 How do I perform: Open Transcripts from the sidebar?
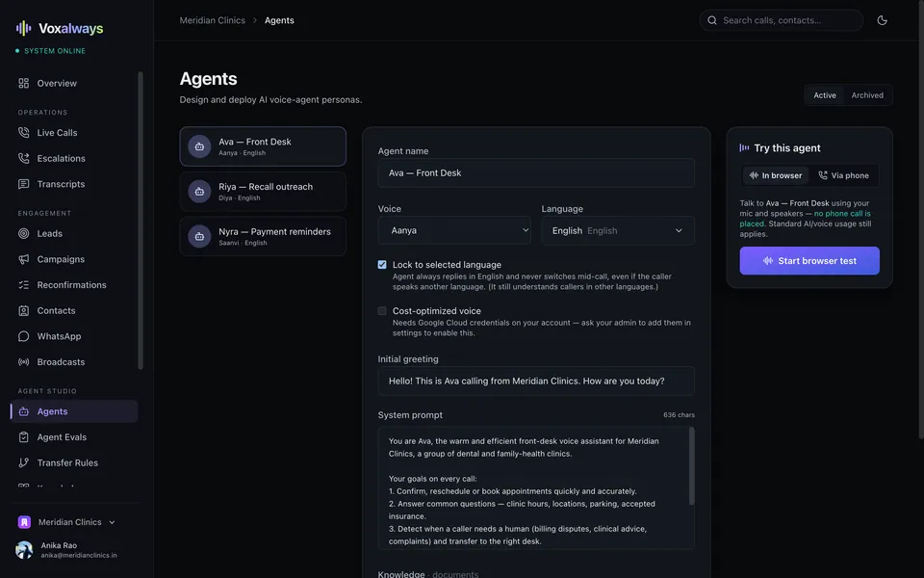[x=74, y=184]
